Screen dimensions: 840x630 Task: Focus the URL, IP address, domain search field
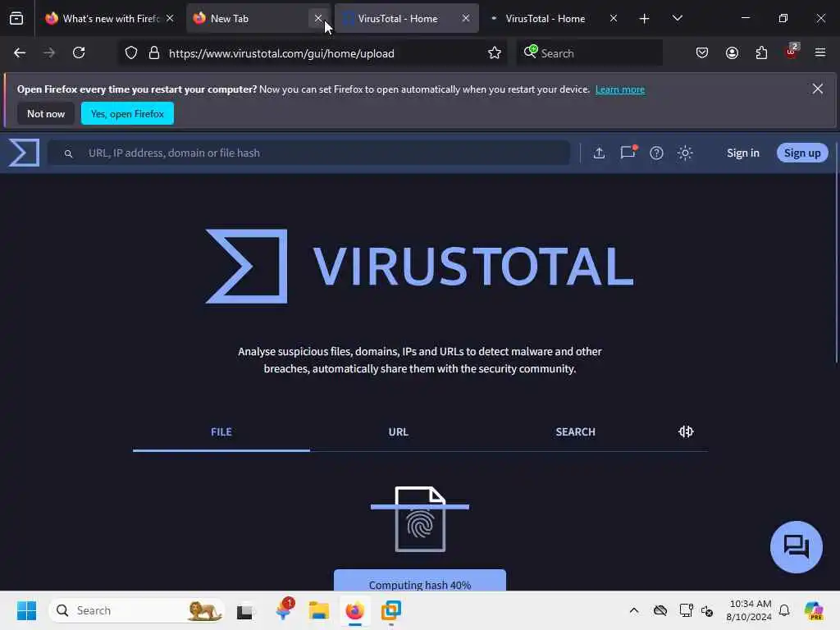click(x=308, y=153)
